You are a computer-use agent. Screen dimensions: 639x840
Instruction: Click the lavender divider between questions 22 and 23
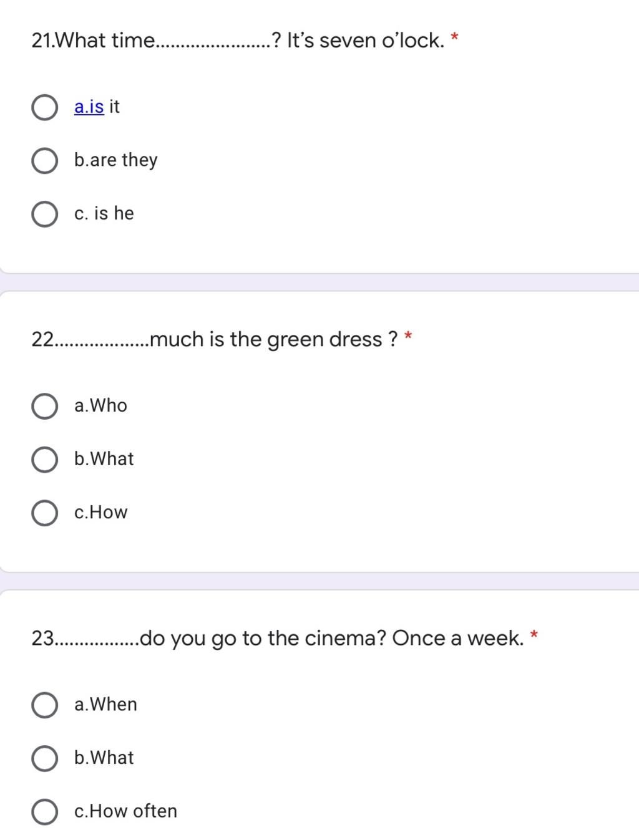pyautogui.click(x=319, y=581)
